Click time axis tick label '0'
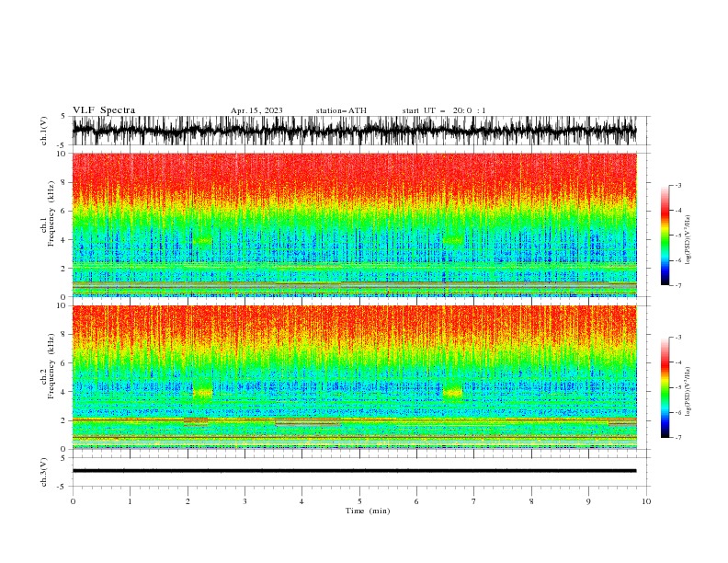Screen dimensions: 728x563 tap(73, 501)
